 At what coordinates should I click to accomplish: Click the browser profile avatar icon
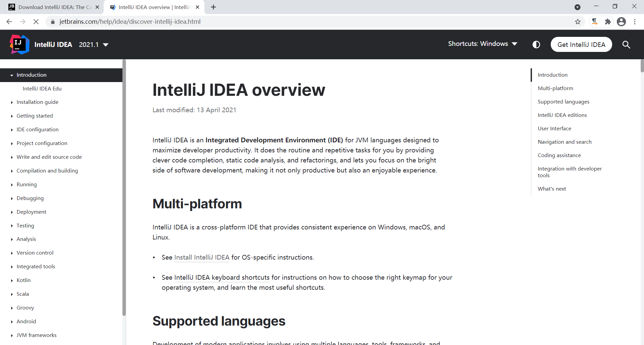point(621,22)
